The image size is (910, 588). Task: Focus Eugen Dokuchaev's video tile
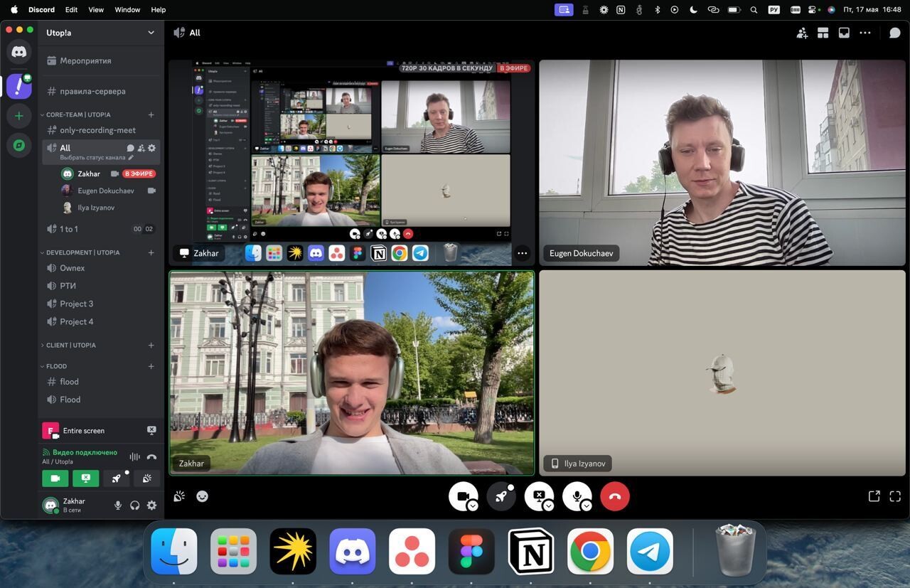click(x=722, y=163)
